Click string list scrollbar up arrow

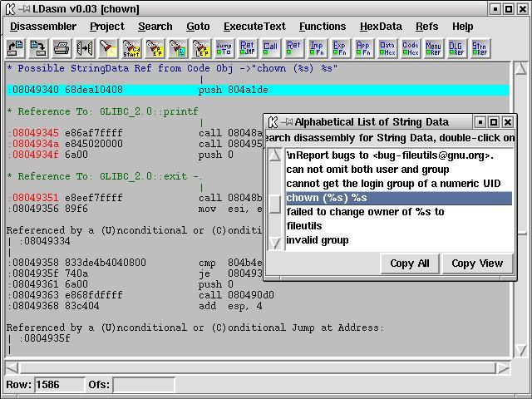(275, 155)
